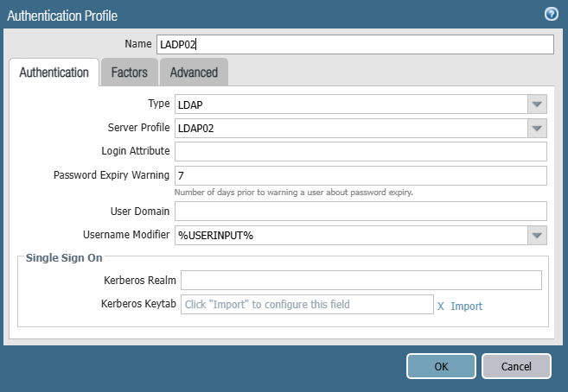Click the Kerberos Keytab label
This screenshot has height=392, width=568.
tap(138, 303)
